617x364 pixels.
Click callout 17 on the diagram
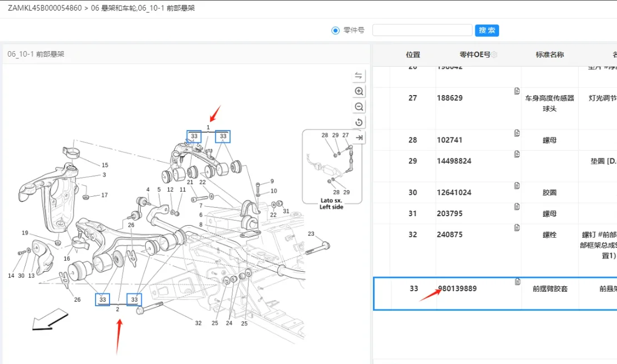point(105,195)
